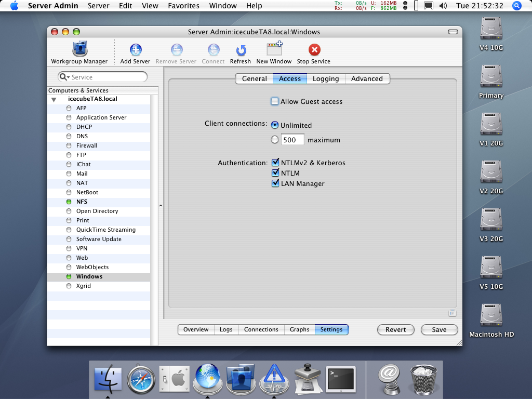Open System Preferences in the Dock
The height and width of the screenshot is (399, 532).
coord(174,379)
